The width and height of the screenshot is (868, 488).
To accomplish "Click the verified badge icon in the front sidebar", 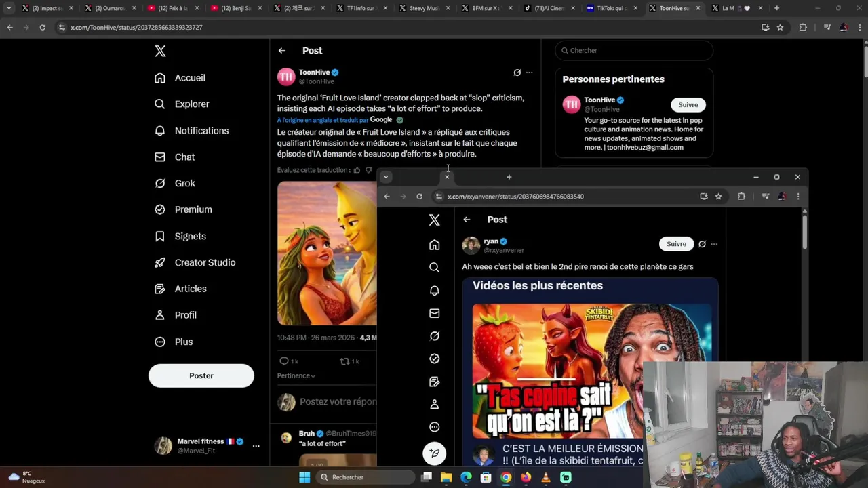I will (x=435, y=359).
